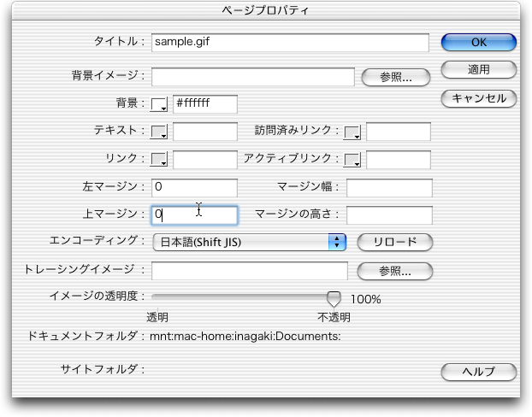The height and width of the screenshot is (417, 532).
Task: Click the margin width (マージン幅) field
Action: pyautogui.click(x=389, y=187)
